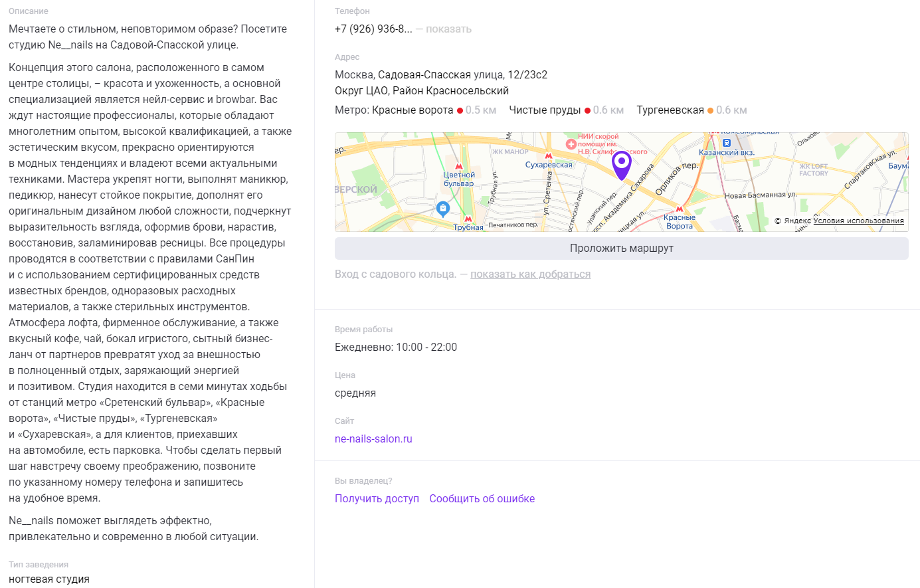Click the 'Вы владелец?' label
This screenshot has width=920, height=588.
(x=363, y=481)
